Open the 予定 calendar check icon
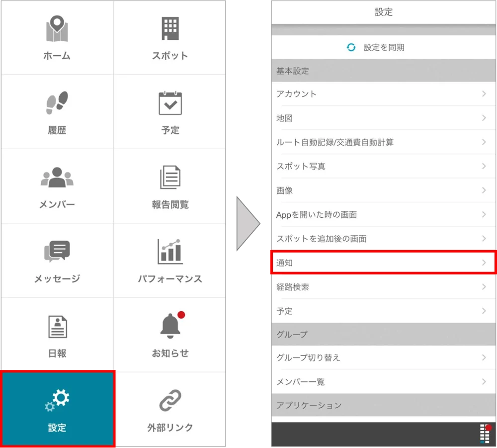This screenshot has width=497, height=448. coord(170,103)
